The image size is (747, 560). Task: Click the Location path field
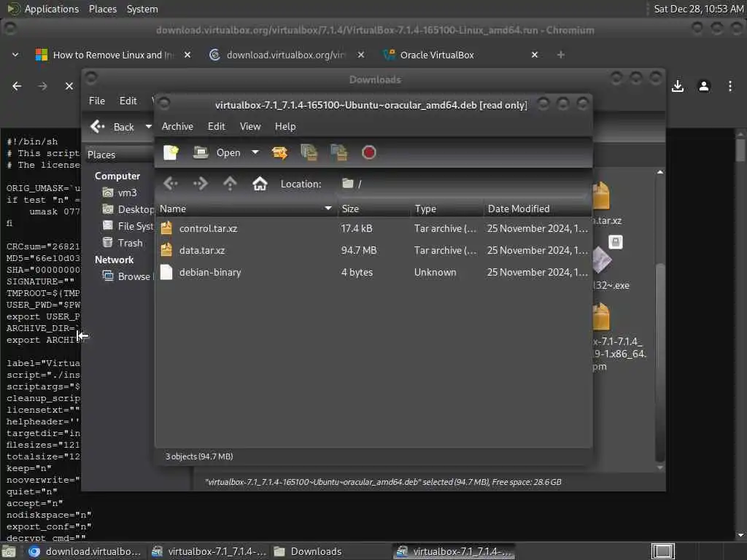tap(463, 184)
